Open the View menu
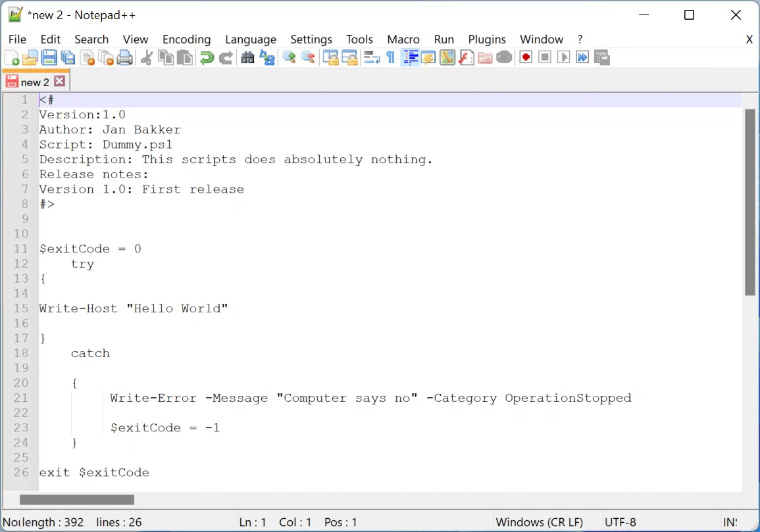Image resolution: width=760 pixels, height=532 pixels. pyautogui.click(x=136, y=39)
